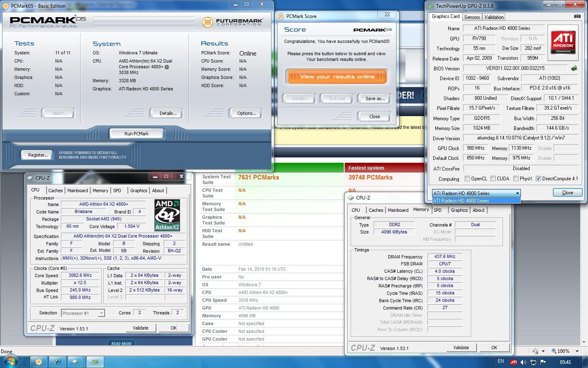
Task: Click the volume speaker tray icon
Action: click(x=523, y=362)
